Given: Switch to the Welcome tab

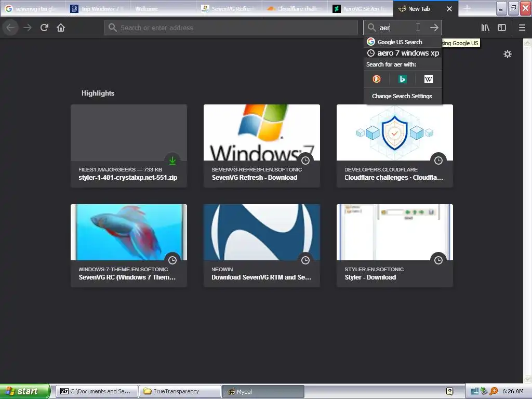Looking at the screenshot, I should coord(163,9).
